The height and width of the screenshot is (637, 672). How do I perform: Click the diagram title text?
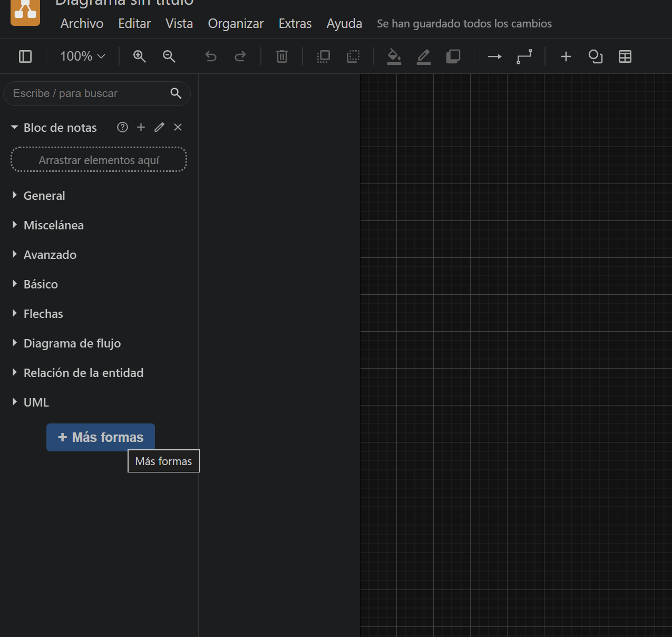(x=124, y=3)
